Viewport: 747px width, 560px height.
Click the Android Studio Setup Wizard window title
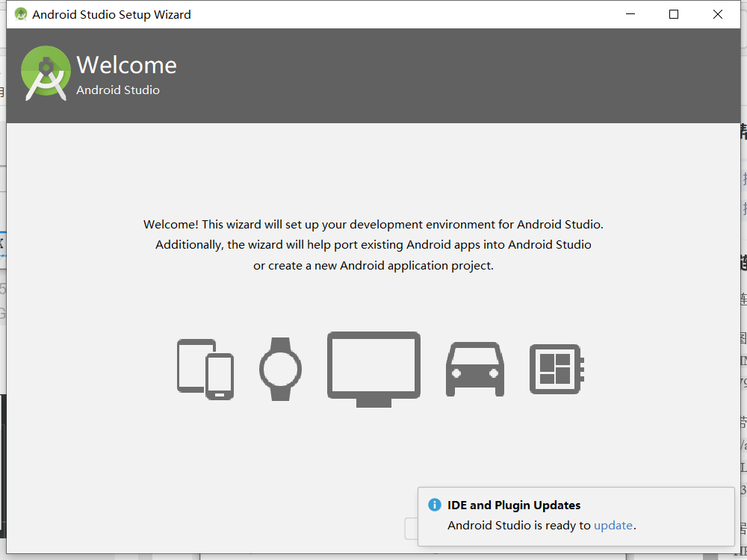[x=111, y=15]
